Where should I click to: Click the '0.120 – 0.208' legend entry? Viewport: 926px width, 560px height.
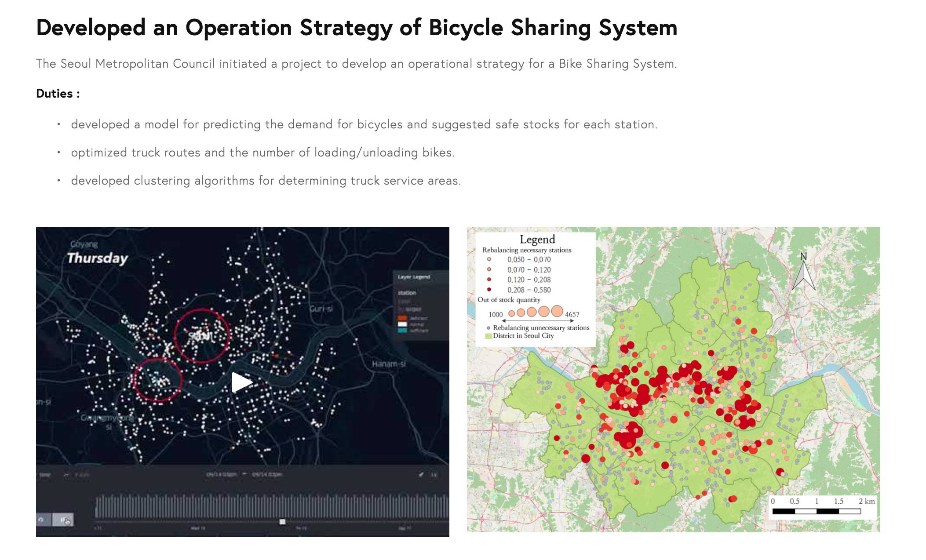click(529, 280)
